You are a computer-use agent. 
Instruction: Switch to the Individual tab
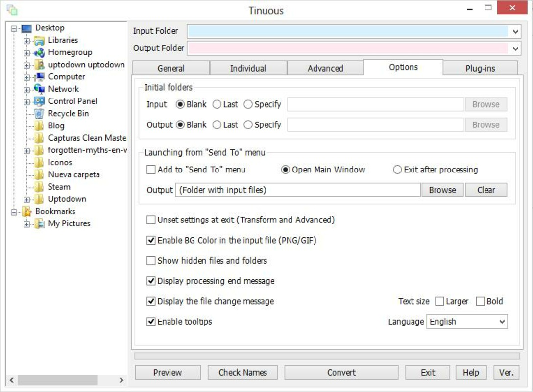pyautogui.click(x=248, y=68)
